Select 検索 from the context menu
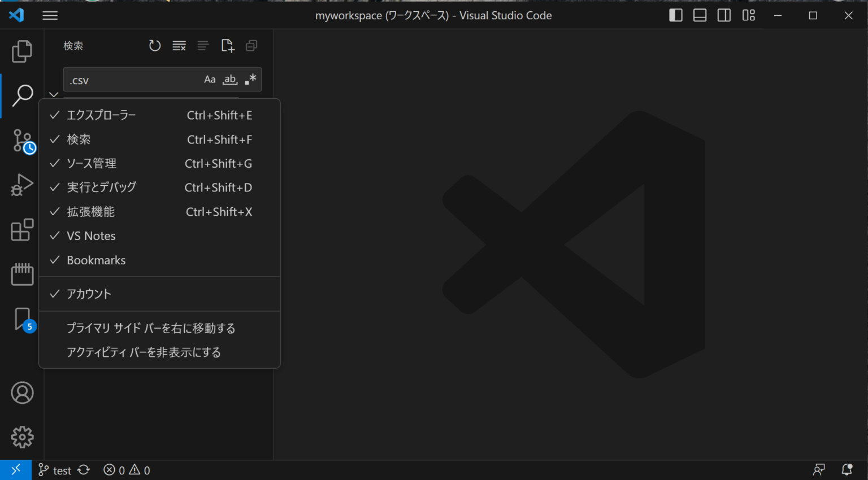Viewport: 868px width, 480px height. (79, 139)
